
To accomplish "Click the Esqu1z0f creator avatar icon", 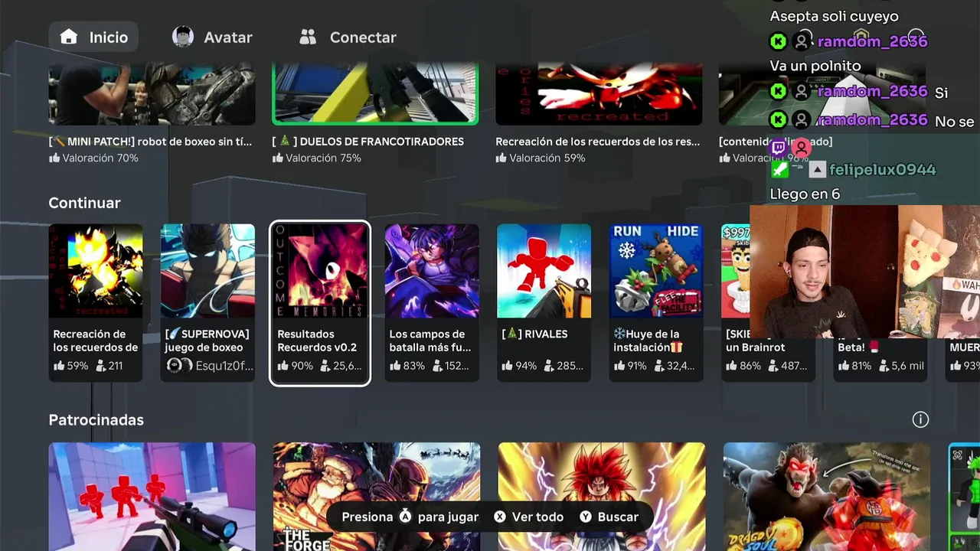I will click(178, 366).
